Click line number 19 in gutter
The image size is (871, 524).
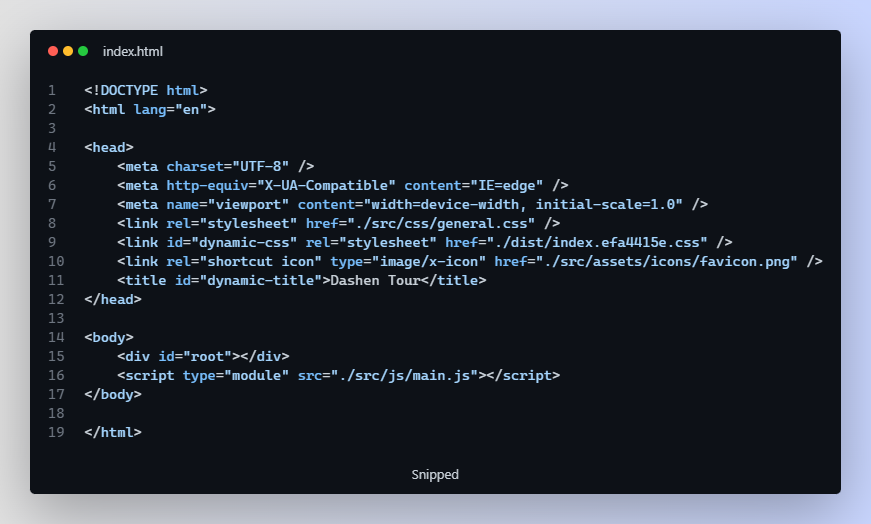tap(56, 432)
